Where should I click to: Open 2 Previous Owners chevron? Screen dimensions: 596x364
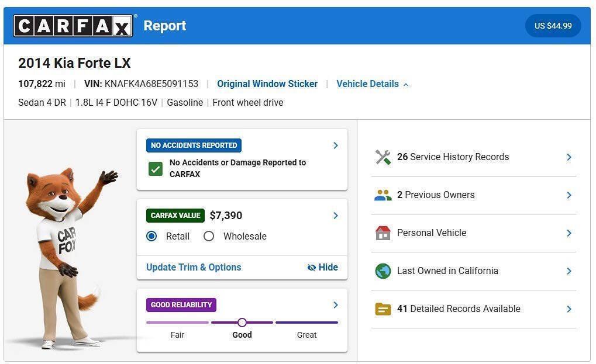pyautogui.click(x=569, y=195)
